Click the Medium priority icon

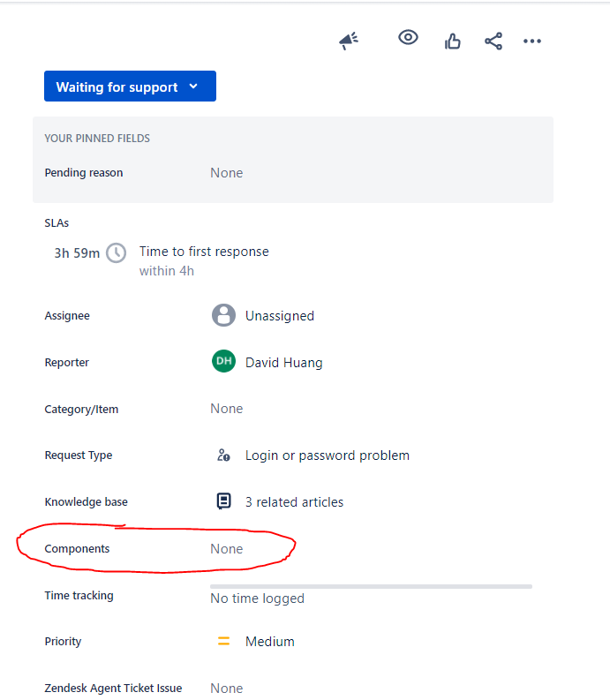click(223, 642)
